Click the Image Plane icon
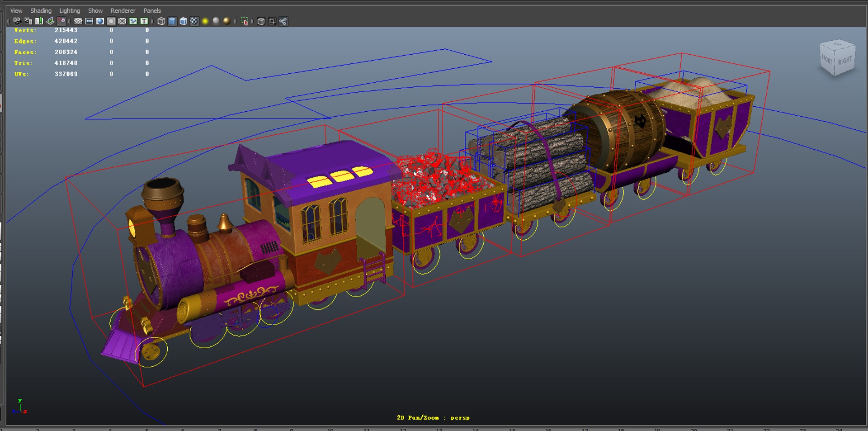868x431 pixels. [x=50, y=21]
